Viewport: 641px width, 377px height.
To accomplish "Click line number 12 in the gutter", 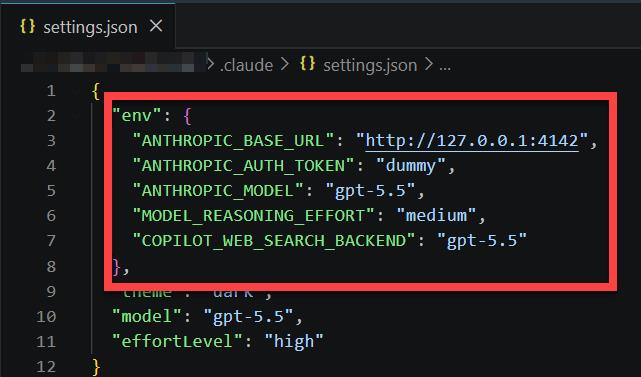I will click(x=46, y=367).
